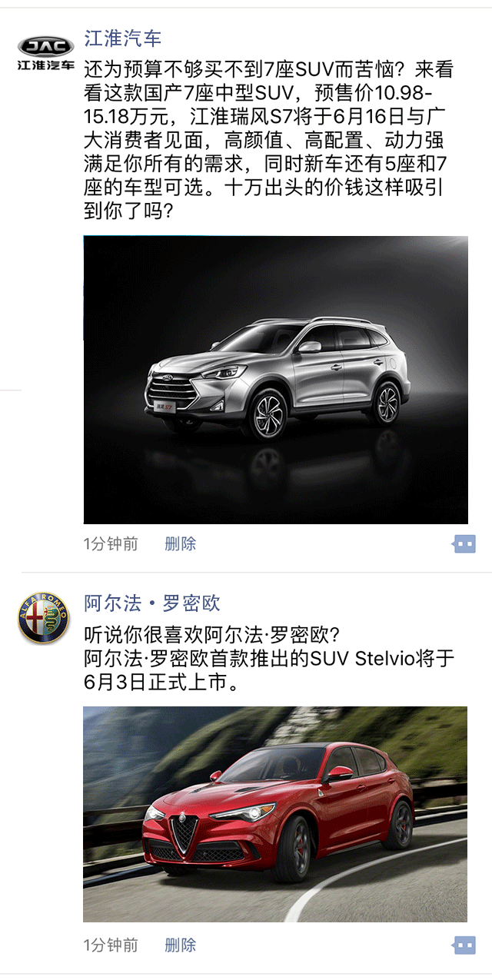Open the 阿尔法·罗密欧 account name link
The width and height of the screenshot is (492, 980).
152,603
